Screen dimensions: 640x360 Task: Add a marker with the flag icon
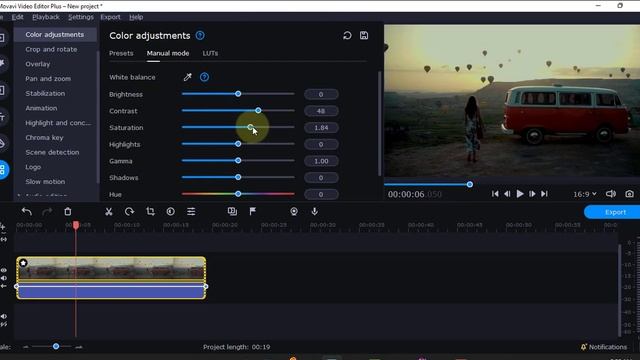click(253, 211)
